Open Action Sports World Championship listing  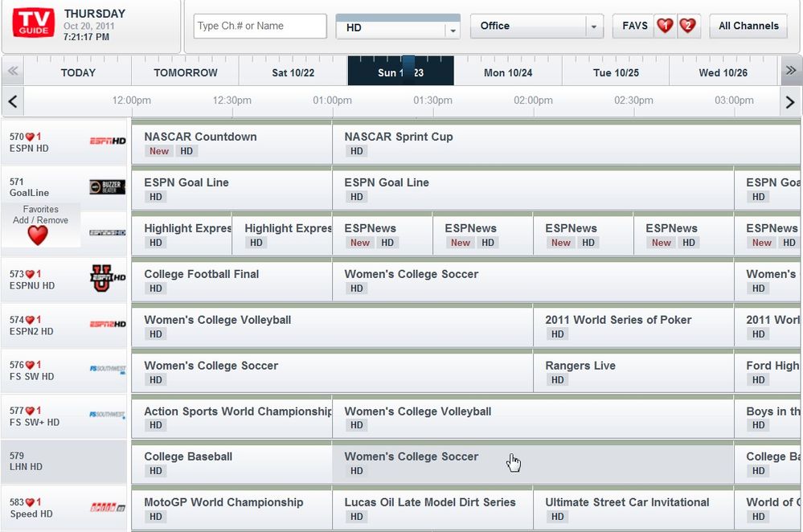pos(232,418)
